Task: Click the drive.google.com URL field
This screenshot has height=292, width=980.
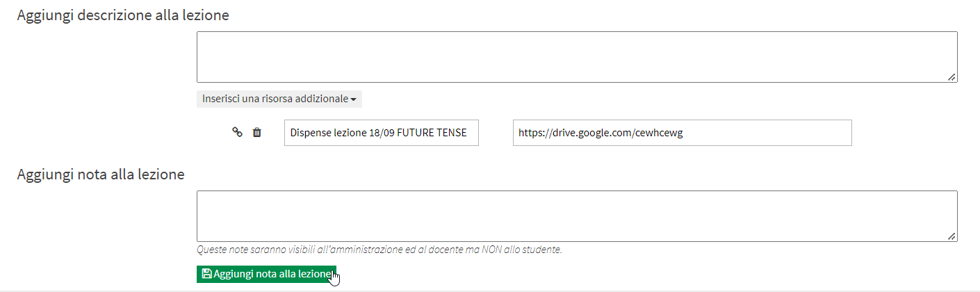Action: click(x=683, y=133)
